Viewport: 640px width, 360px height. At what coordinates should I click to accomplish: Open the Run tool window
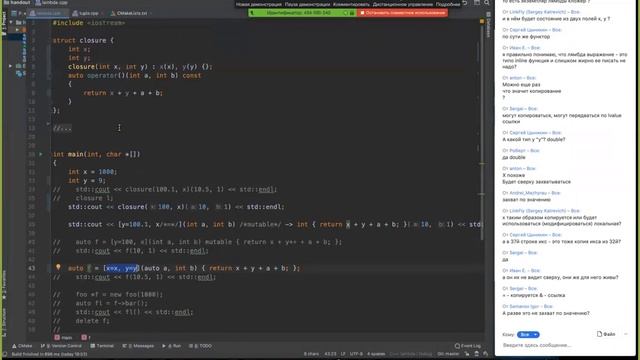coord(171,346)
